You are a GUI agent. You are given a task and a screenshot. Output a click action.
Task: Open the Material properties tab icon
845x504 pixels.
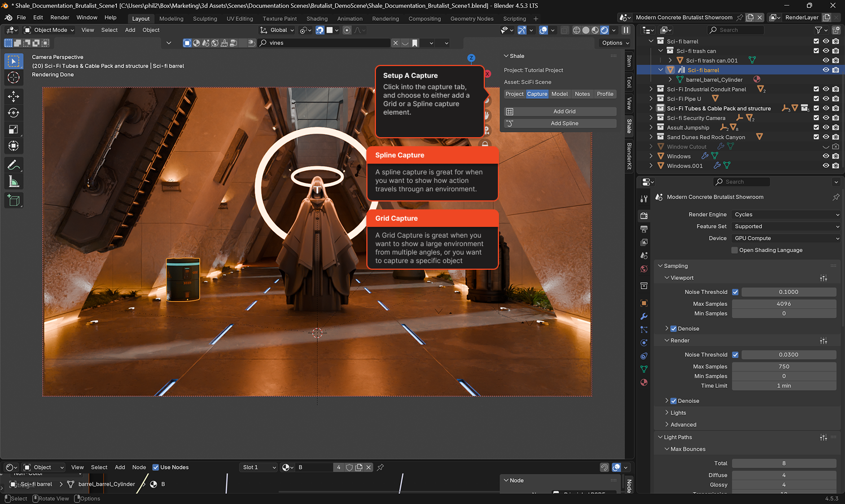click(x=644, y=382)
